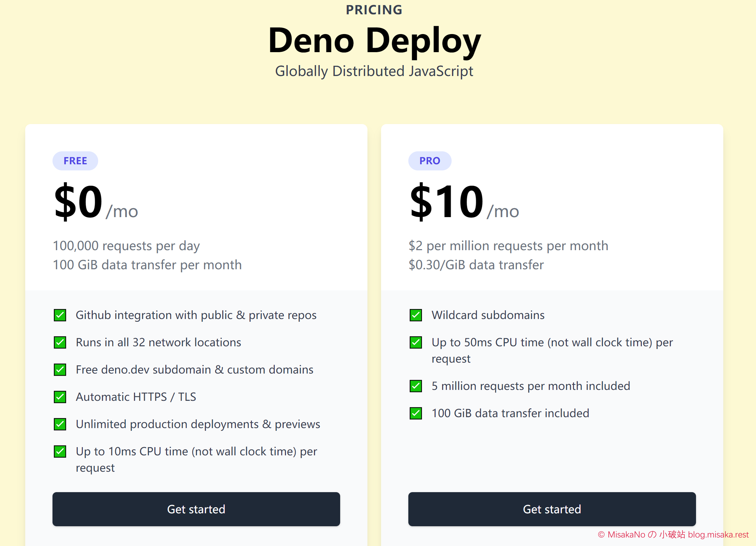The image size is (756, 546).
Task: Click 'Up to 50ms CPU time' feature text
Action: (552, 350)
